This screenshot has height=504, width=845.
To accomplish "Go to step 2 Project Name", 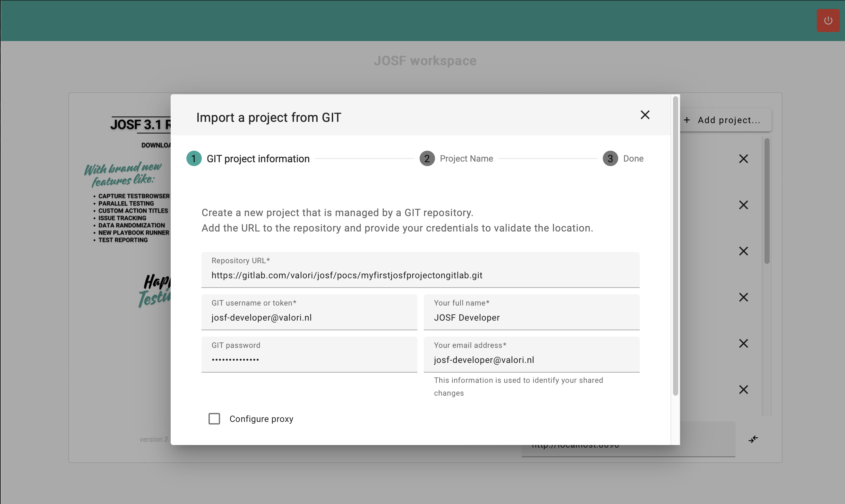I will (x=456, y=159).
